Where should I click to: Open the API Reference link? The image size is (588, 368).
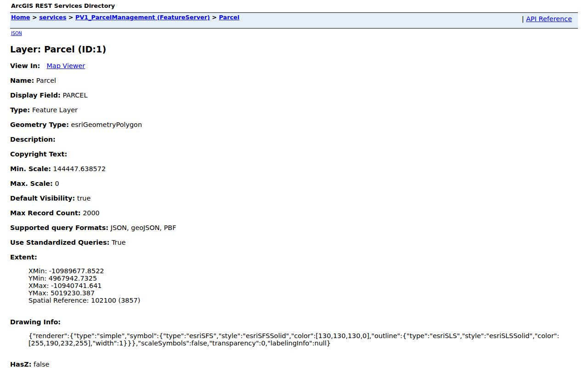click(x=549, y=19)
